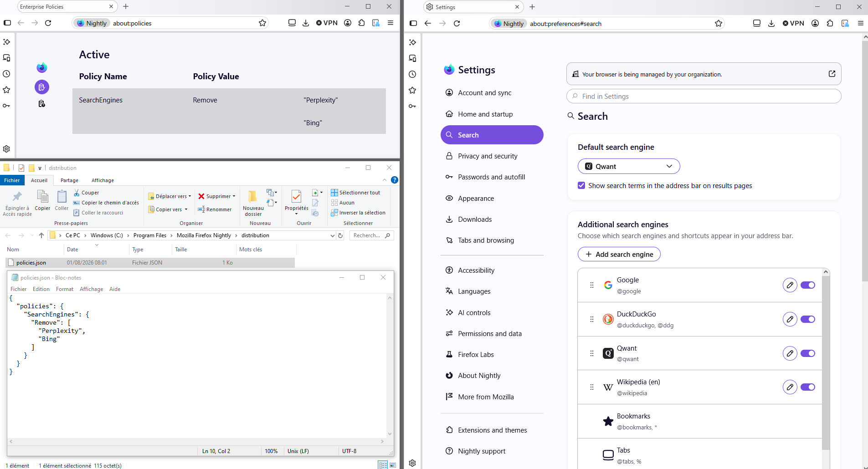Open the Aide menu in Bloc-notes
The width and height of the screenshot is (868, 469).
(115, 289)
